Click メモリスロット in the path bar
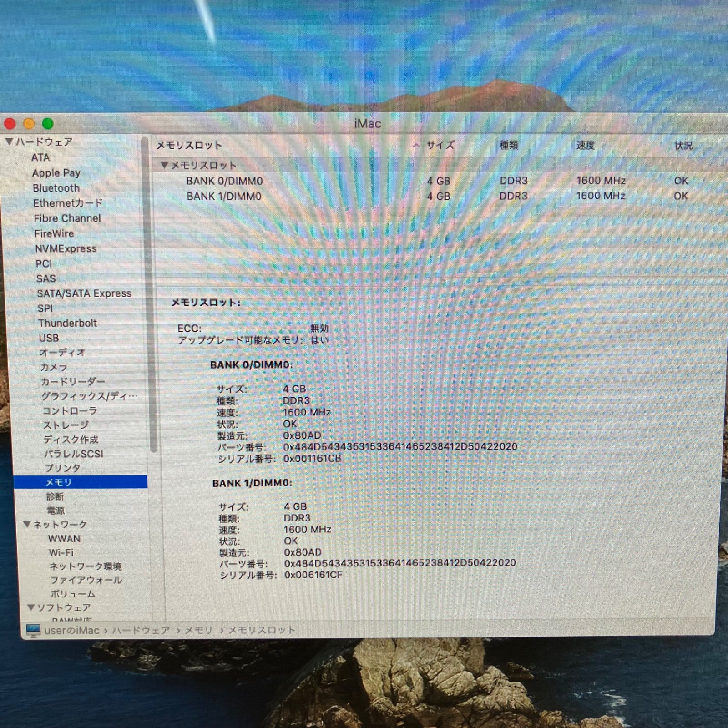The image size is (728, 728). [262, 630]
